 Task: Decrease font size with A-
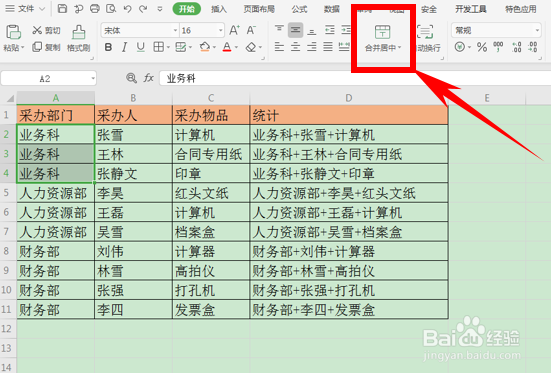click(251, 30)
